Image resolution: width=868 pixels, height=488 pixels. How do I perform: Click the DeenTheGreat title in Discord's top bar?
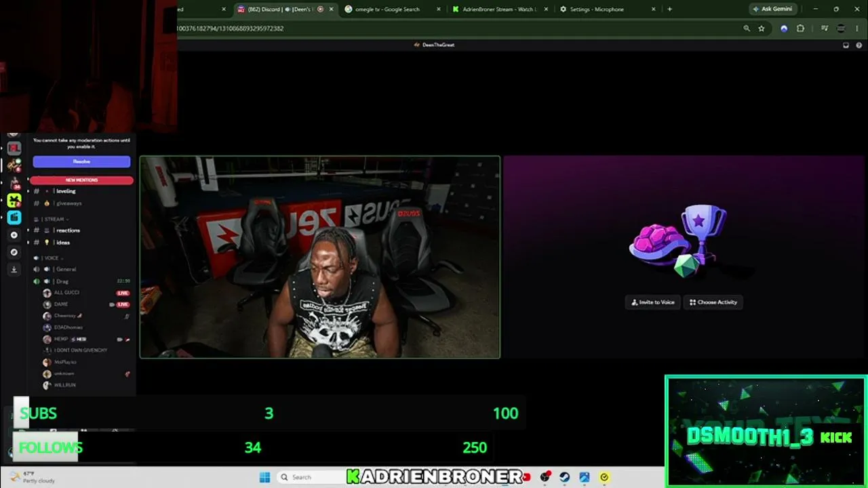pyautogui.click(x=434, y=45)
